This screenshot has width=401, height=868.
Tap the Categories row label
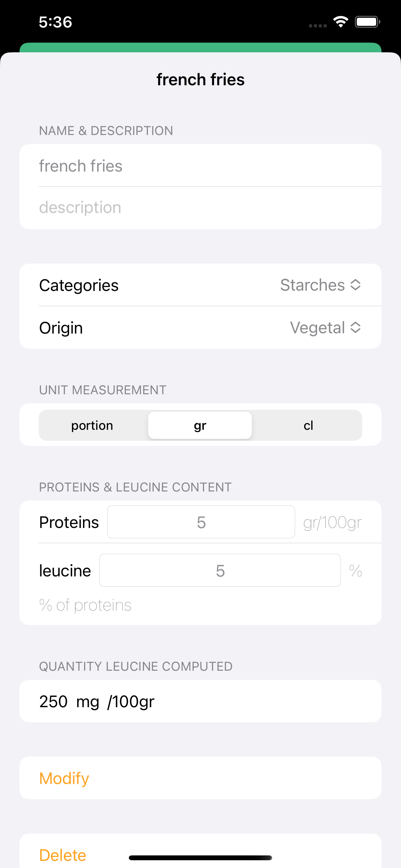tap(79, 285)
